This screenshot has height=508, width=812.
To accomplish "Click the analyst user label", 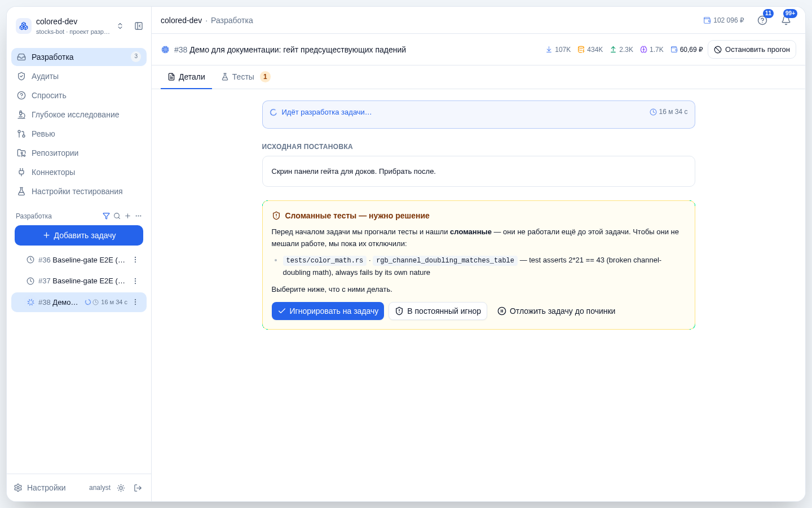I will 100,488.
